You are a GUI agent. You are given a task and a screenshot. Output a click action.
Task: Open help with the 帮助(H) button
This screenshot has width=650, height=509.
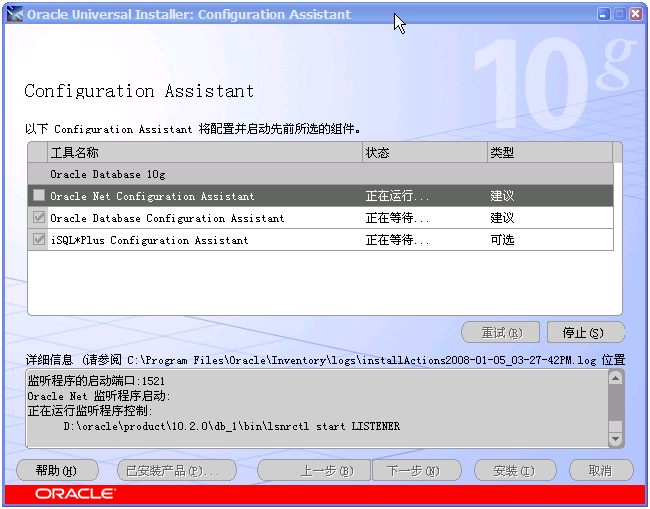pos(57,470)
